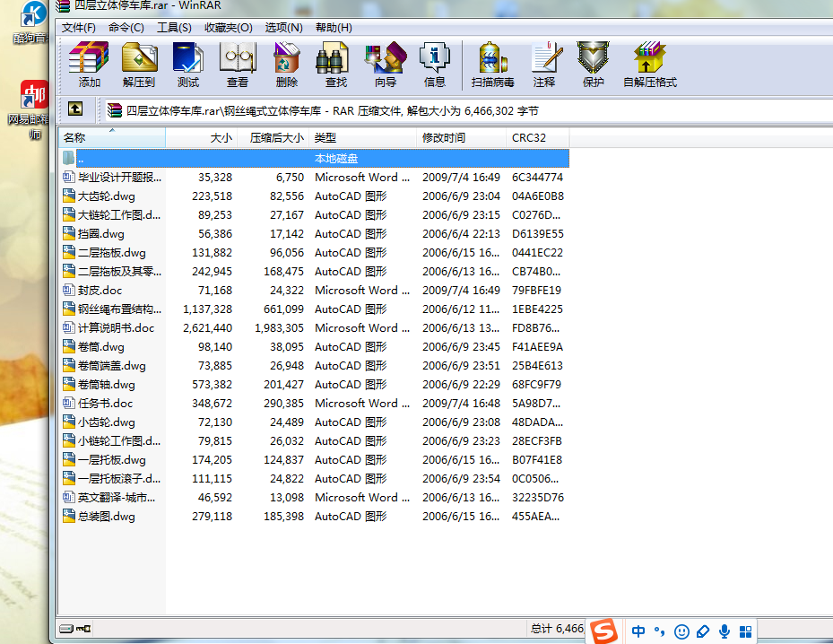Click the up one level folder button
The image size is (833, 644).
point(75,109)
